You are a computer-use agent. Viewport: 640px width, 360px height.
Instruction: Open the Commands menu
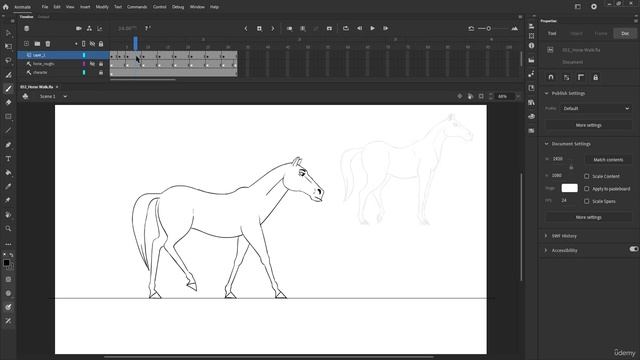[x=137, y=7]
